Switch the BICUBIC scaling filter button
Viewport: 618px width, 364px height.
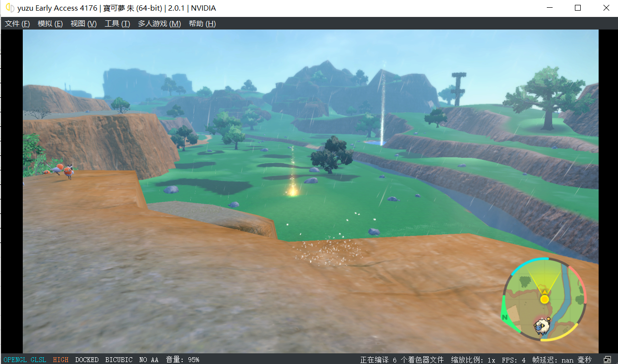click(x=119, y=360)
